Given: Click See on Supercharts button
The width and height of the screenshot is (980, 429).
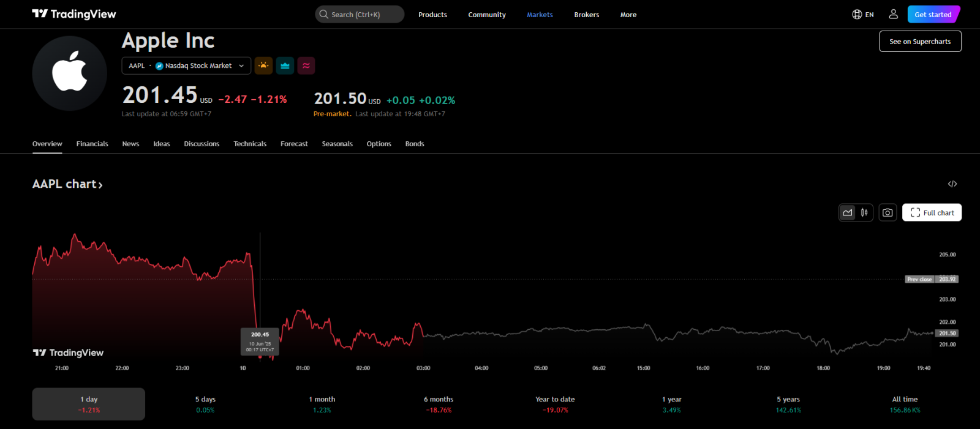Looking at the screenshot, I should click(920, 42).
